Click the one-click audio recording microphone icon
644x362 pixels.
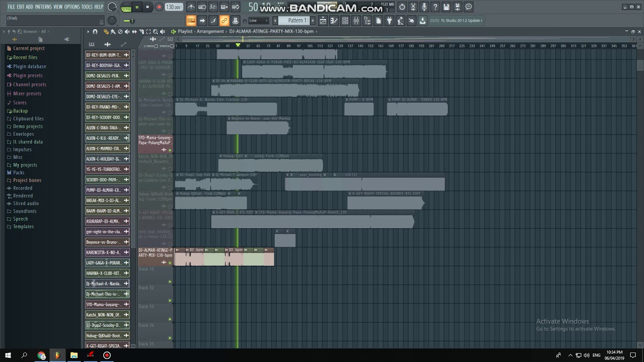tap(424, 7)
